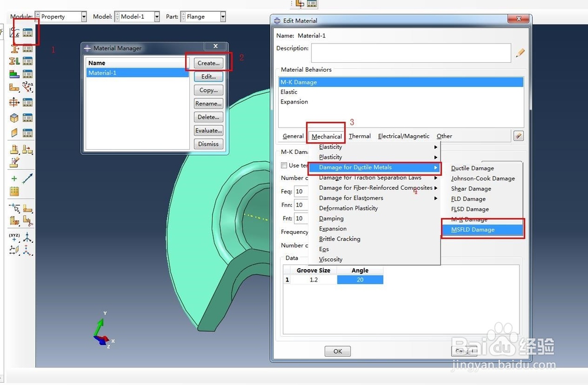Click Delete... button in Material Manager
This screenshot has width=588, height=385.
point(209,117)
